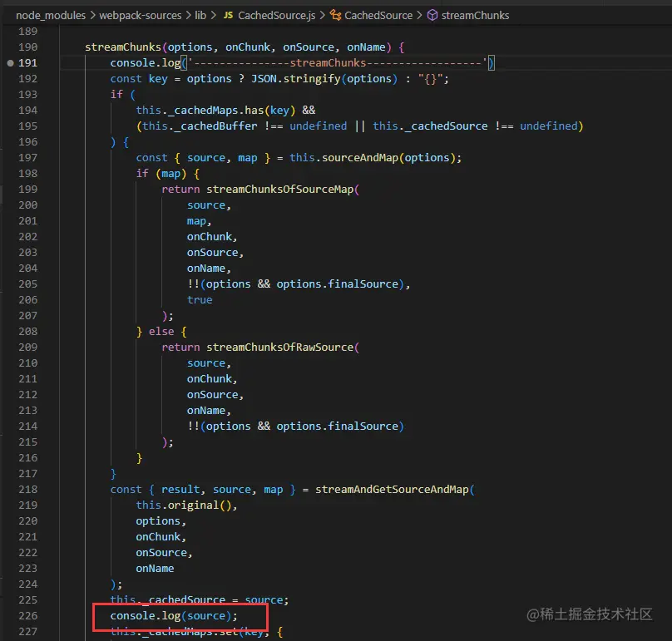Screen dimensions: 672x641
Task: Expand breadcrumb chevron before streamChunks
Action: 419,16
